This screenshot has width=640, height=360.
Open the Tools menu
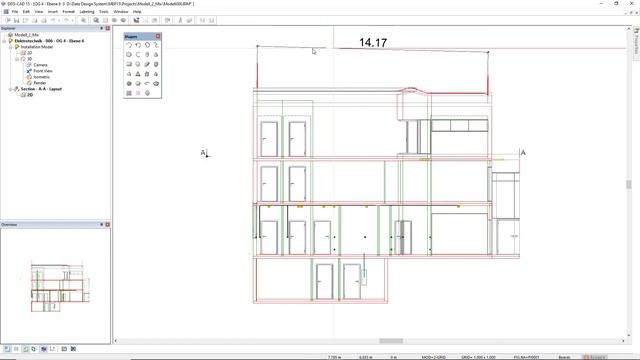(104, 12)
